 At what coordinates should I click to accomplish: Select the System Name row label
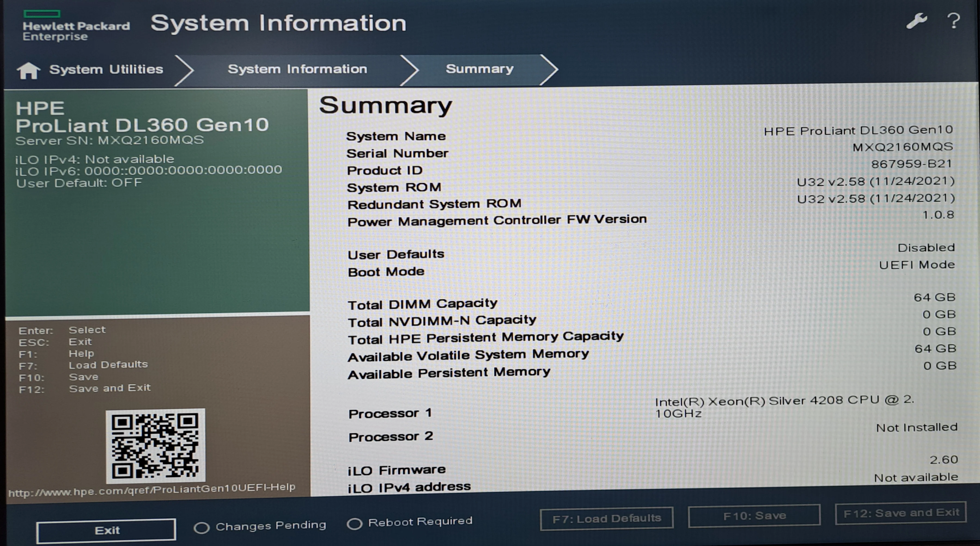tap(396, 136)
